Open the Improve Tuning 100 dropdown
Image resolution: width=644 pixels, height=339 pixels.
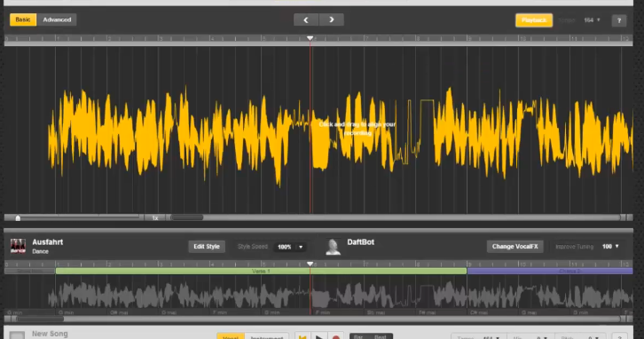(610, 247)
